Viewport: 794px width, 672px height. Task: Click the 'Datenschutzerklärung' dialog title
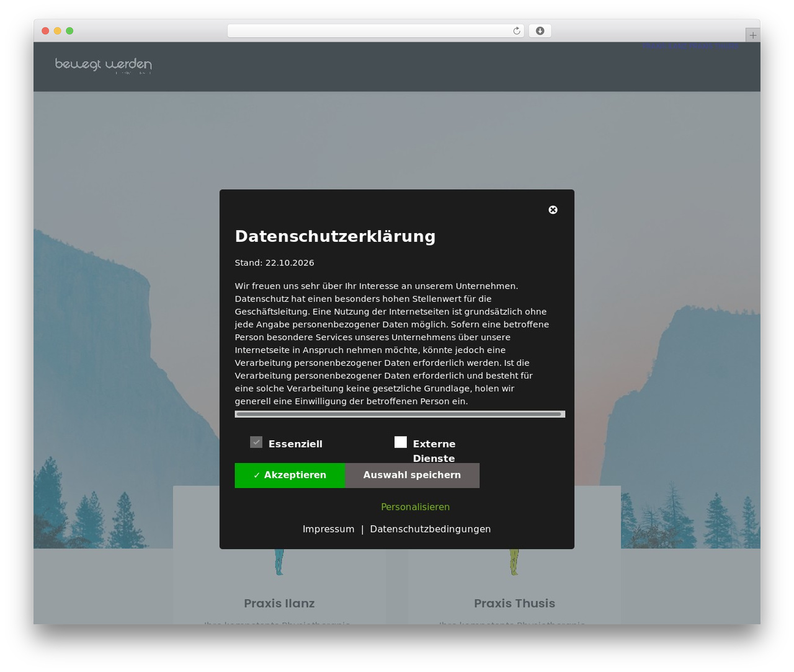pos(335,236)
